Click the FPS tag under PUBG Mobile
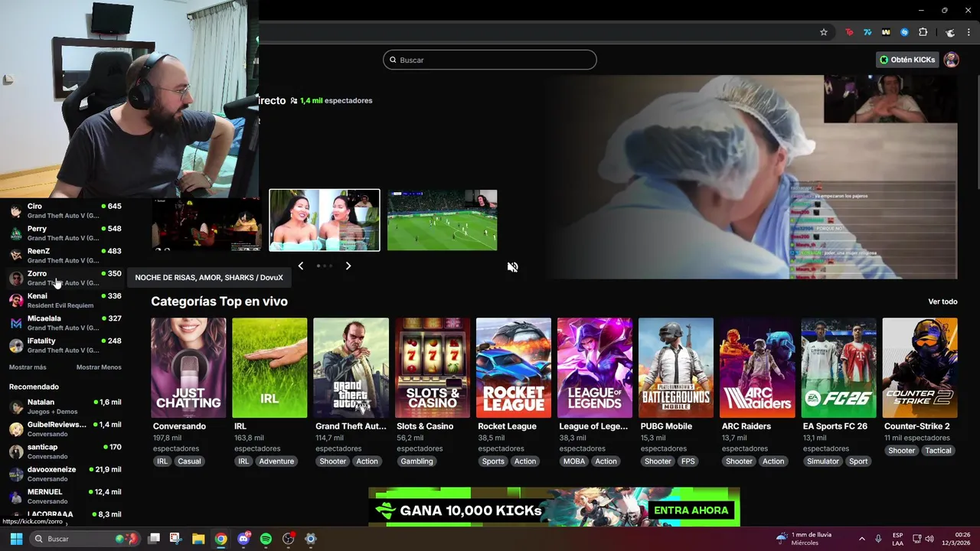980x551 pixels. click(x=688, y=461)
